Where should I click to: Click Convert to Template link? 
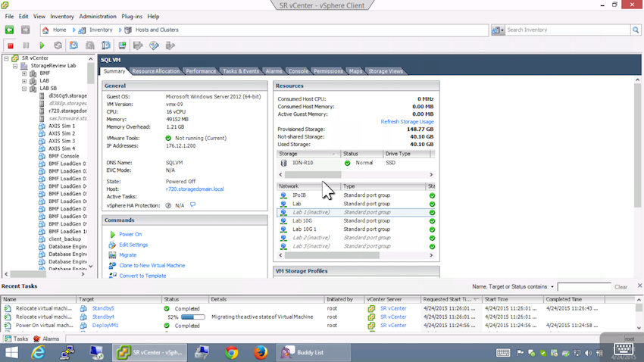point(142,276)
